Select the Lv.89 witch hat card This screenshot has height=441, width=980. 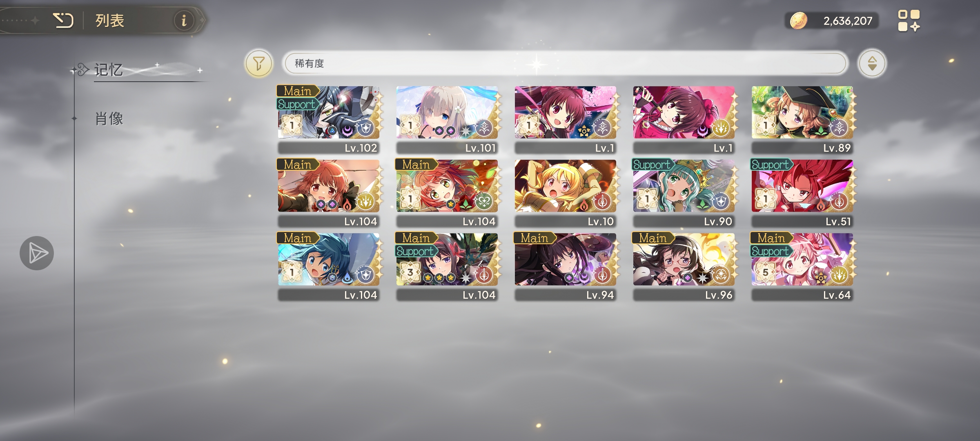point(802,119)
